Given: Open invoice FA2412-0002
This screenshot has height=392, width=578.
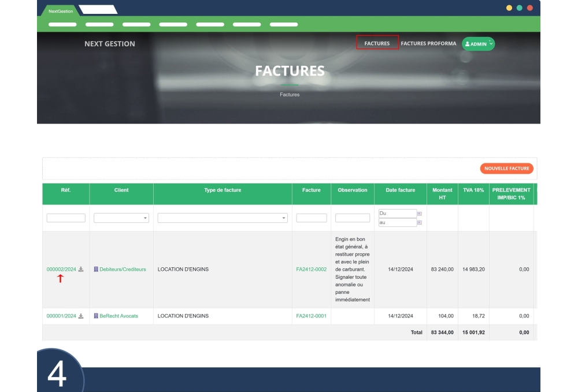Looking at the screenshot, I should 311,269.
